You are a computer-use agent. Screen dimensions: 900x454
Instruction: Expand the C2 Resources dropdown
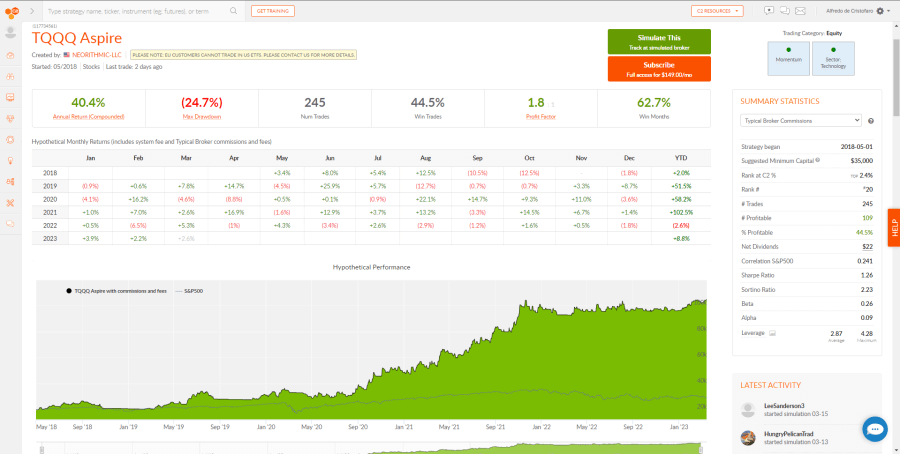click(717, 11)
